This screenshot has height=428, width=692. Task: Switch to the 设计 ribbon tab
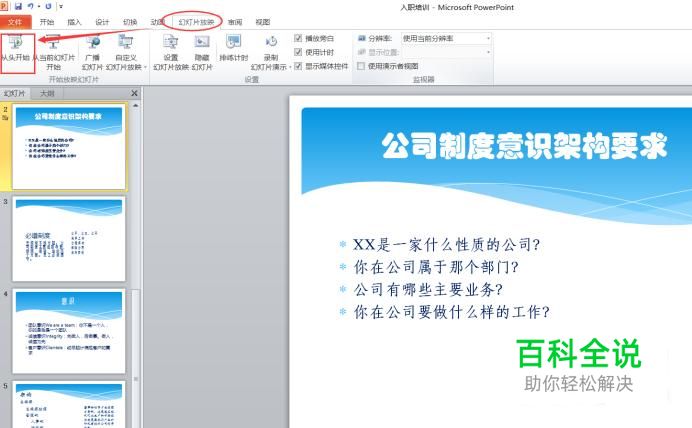coord(102,22)
